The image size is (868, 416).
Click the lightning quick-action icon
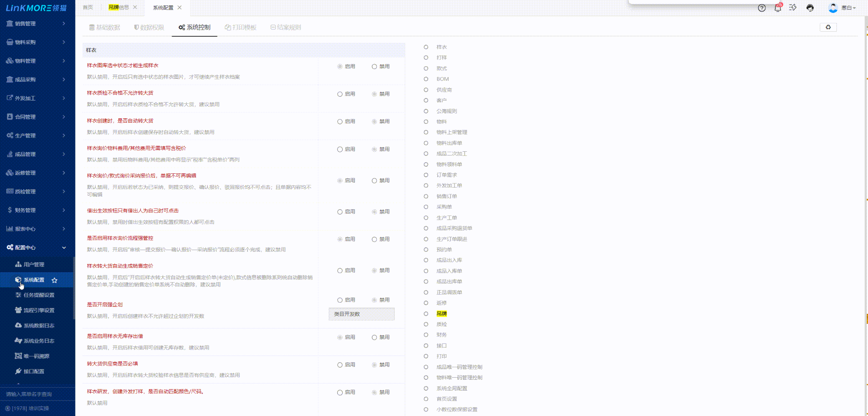click(x=793, y=8)
